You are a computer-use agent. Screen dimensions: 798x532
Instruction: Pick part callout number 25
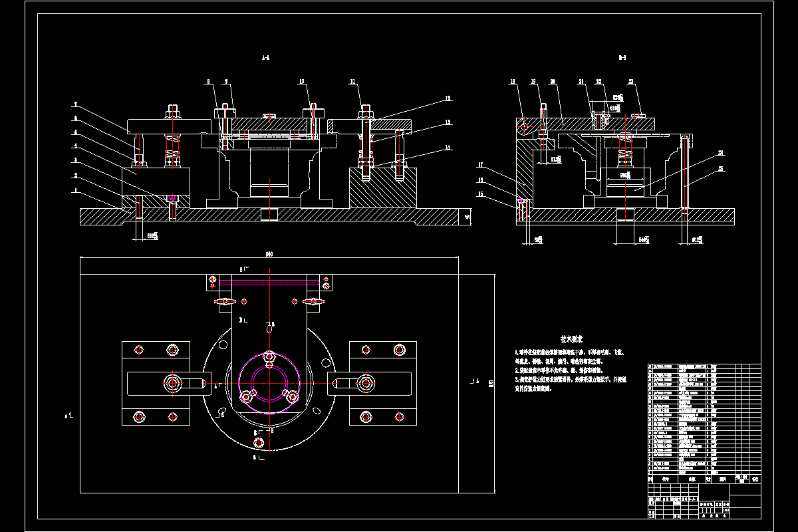tap(721, 169)
